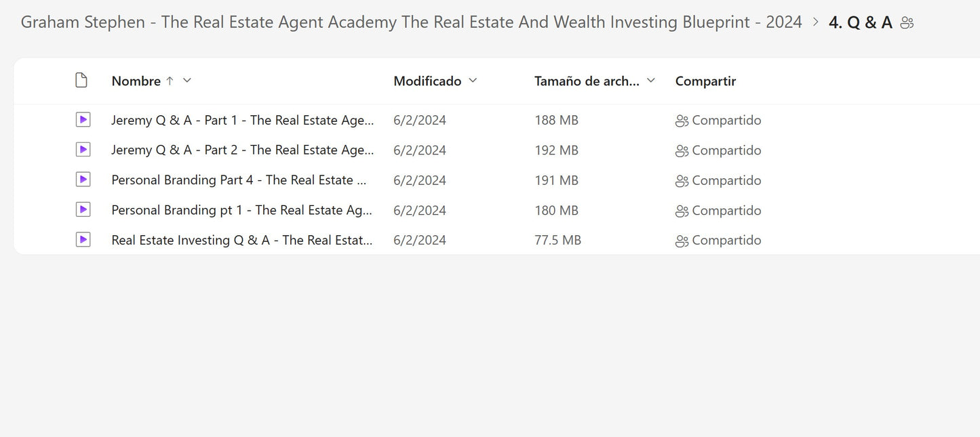The width and height of the screenshot is (980, 437).
Task: Click video icon for Jeremy Q & A Part 2
Action: [x=83, y=150]
